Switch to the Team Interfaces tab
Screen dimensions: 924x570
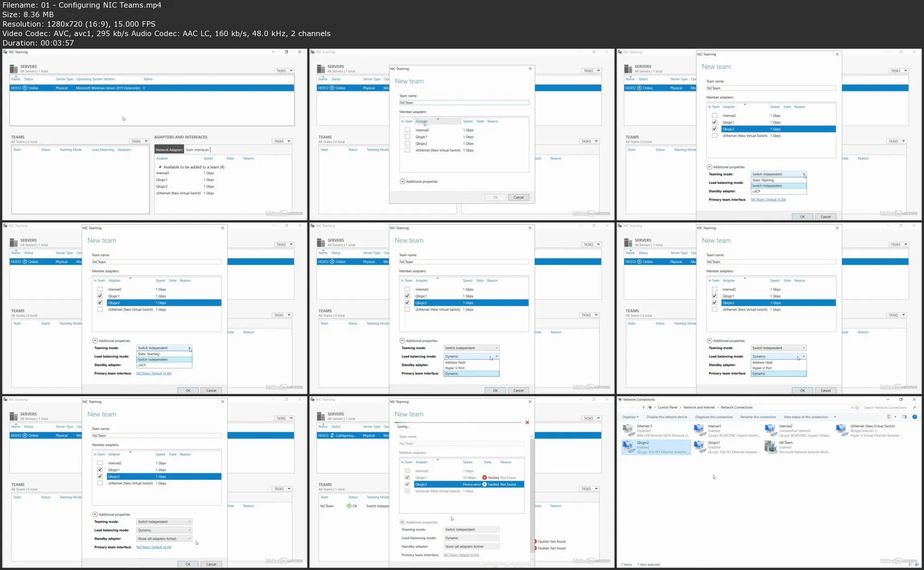(197, 150)
